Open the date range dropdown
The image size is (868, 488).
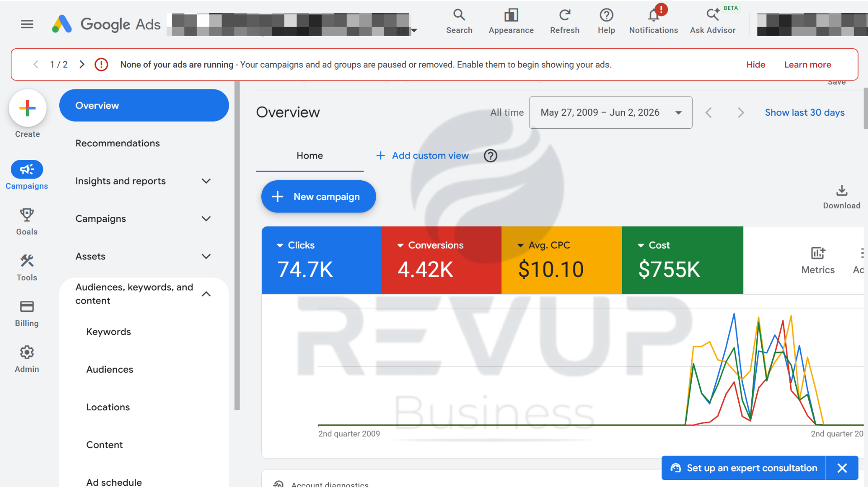tap(610, 113)
